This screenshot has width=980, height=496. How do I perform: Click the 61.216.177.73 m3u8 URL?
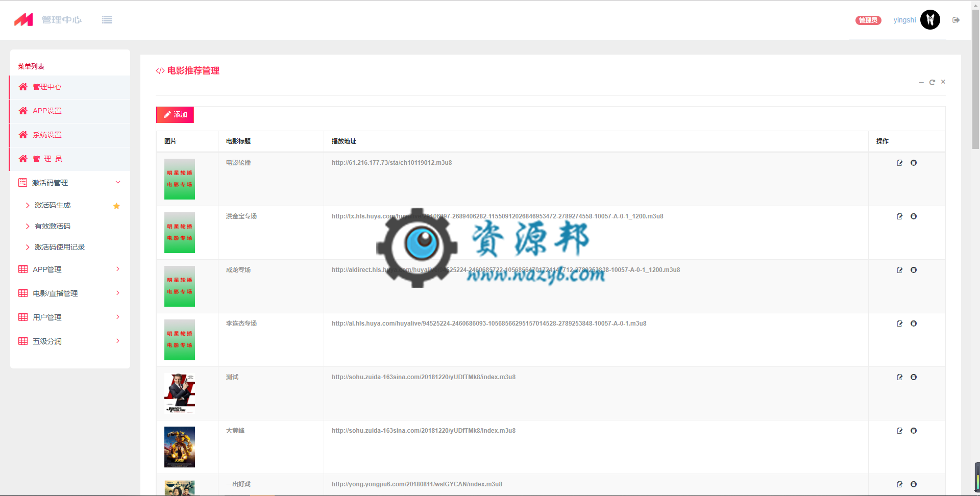point(391,163)
